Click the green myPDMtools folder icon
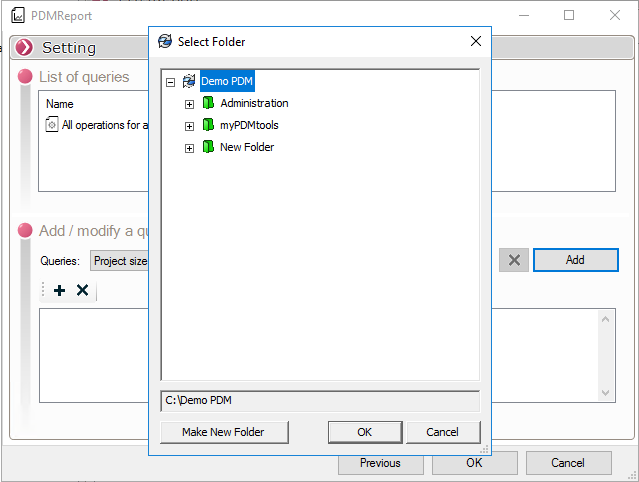Image resolution: width=639 pixels, height=482 pixels. pyautogui.click(x=208, y=125)
